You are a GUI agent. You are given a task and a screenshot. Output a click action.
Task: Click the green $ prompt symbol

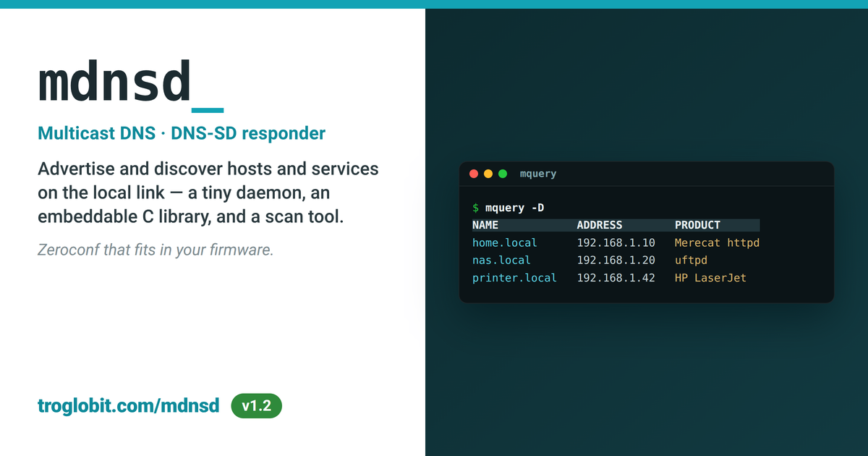[x=475, y=208]
